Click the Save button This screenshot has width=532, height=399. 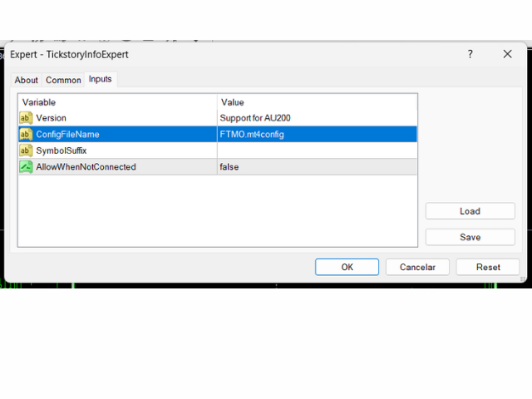pos(470,237)
